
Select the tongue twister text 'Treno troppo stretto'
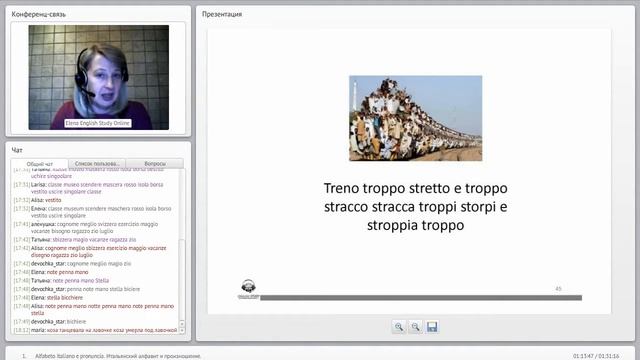(387, 188)
